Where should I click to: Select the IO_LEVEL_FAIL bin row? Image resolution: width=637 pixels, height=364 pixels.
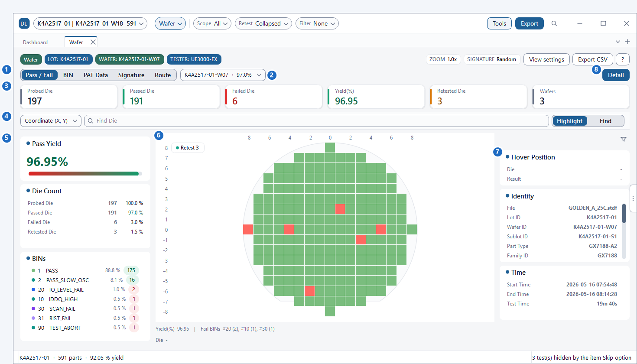(85, 289)
